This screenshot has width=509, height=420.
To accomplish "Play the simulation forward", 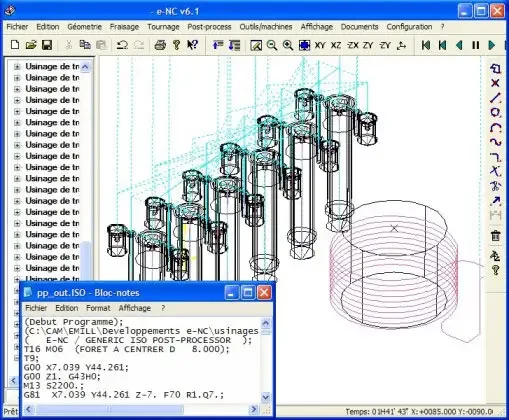I will [x=492, y=45].
